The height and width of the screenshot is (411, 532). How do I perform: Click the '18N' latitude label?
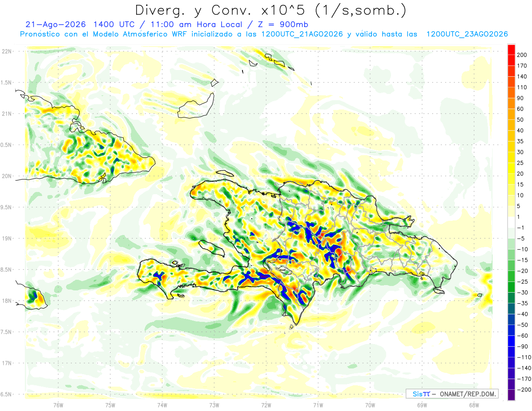coord(7,301)
